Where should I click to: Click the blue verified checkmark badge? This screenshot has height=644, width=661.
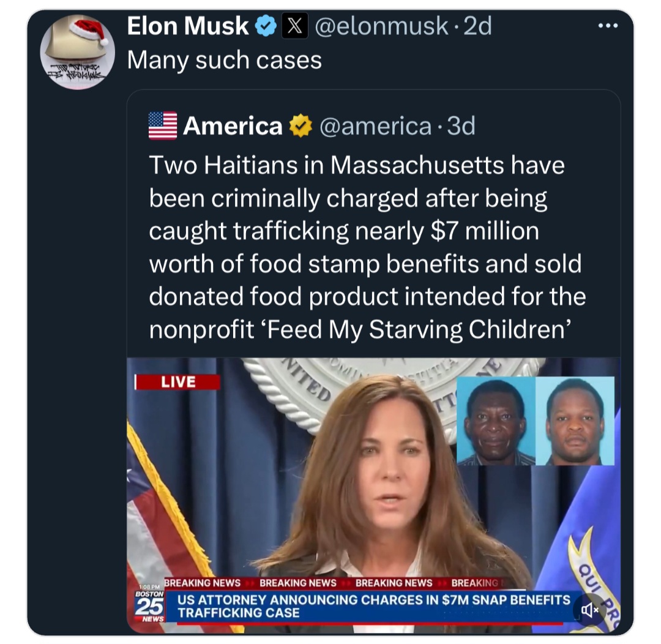point(265,26)
